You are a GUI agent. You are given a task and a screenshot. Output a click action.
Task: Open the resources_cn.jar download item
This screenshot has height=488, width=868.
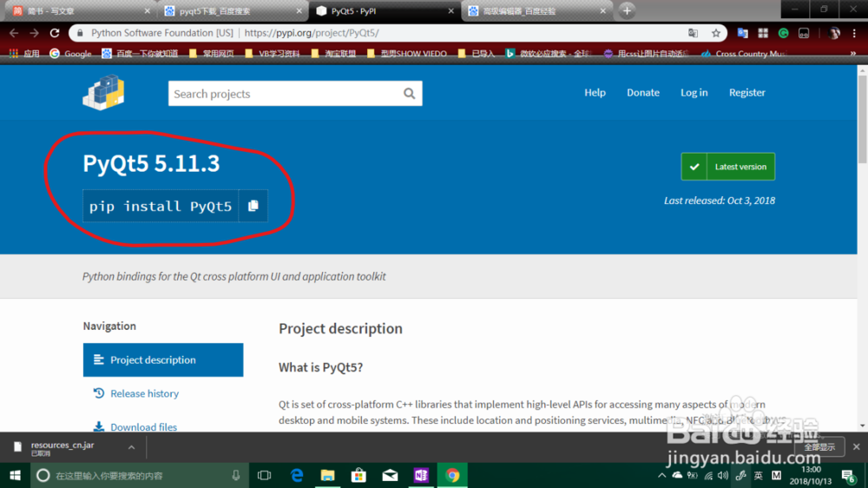[x=61, y=447]
